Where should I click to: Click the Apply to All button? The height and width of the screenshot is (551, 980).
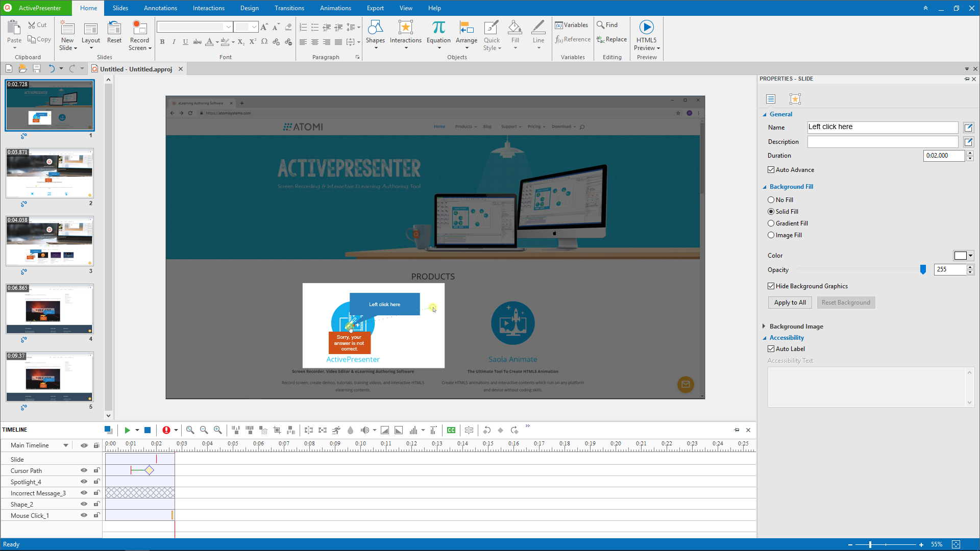pos(790,303)
